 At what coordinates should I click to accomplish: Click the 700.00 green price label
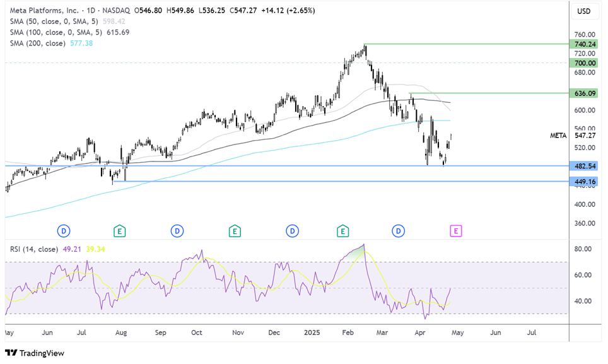(x=583, y=63)
